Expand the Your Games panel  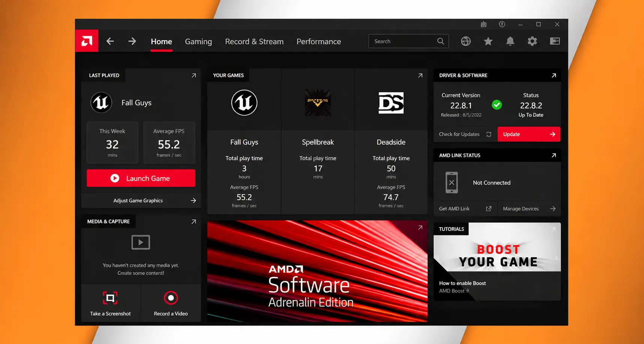(420, 75)
